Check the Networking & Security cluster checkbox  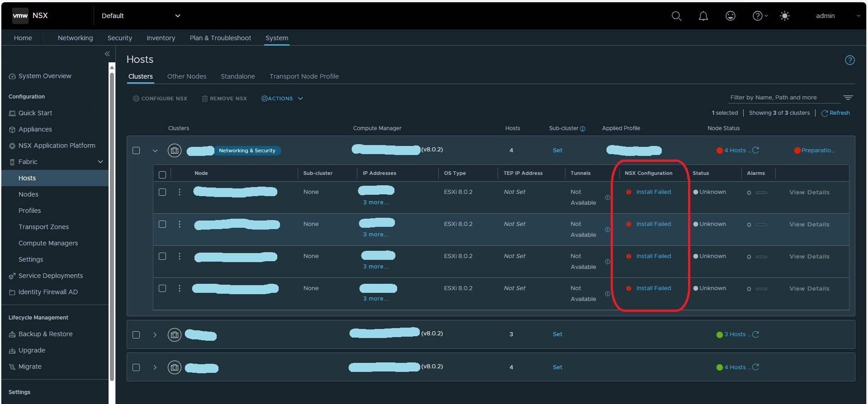tap(136, 150)
